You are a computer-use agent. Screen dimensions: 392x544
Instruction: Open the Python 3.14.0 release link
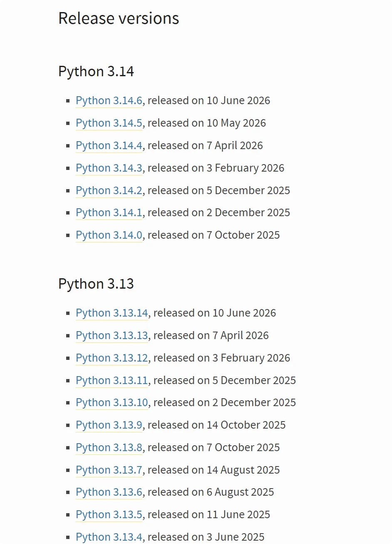click(109, 235)
